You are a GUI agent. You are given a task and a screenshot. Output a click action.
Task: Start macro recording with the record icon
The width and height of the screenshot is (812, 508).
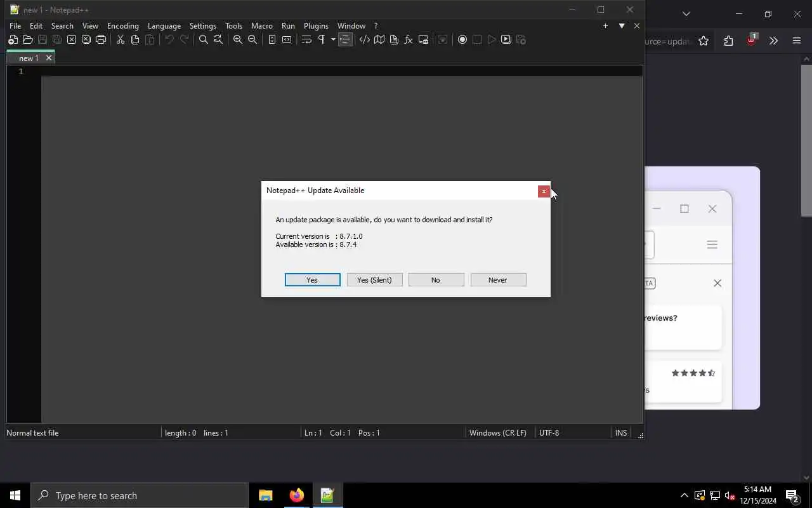pyautogui.click(x=462, y=39)
